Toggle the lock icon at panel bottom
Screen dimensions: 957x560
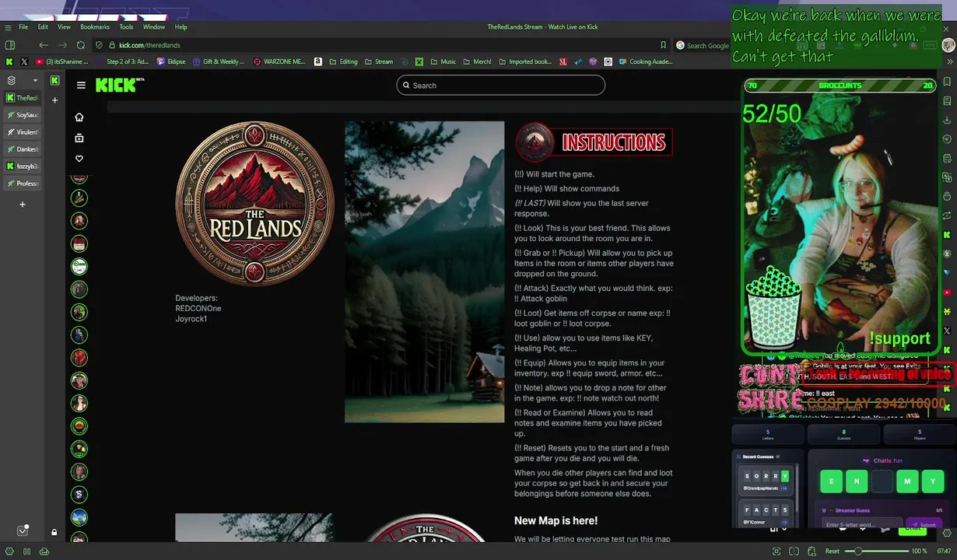tap(54, 533)
